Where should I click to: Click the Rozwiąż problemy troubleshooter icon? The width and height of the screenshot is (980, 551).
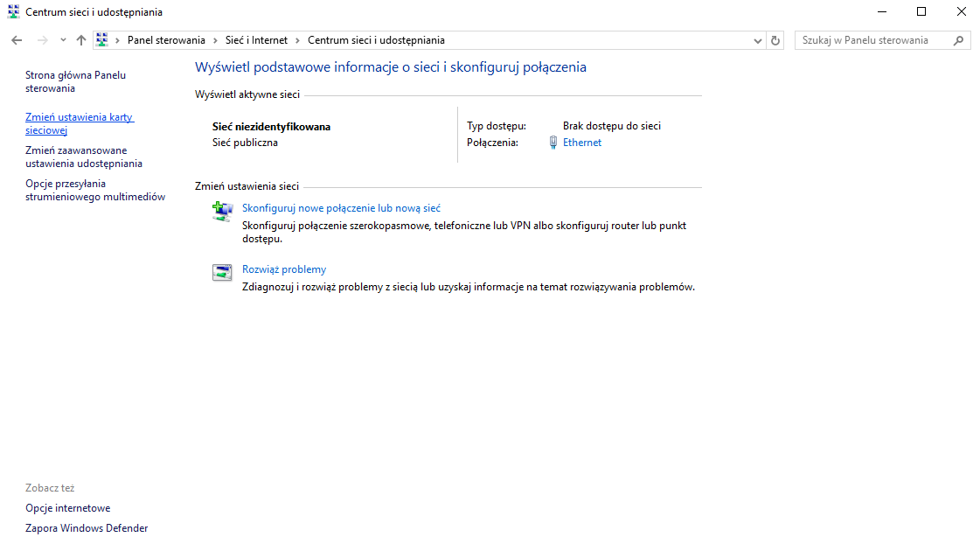click(x=222, y=272)
